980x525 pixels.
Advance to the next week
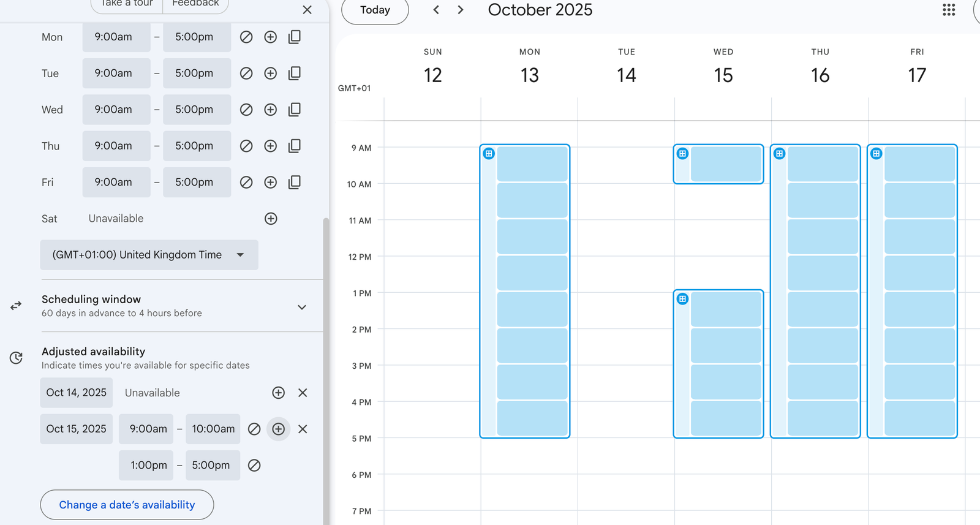[461, 10]
